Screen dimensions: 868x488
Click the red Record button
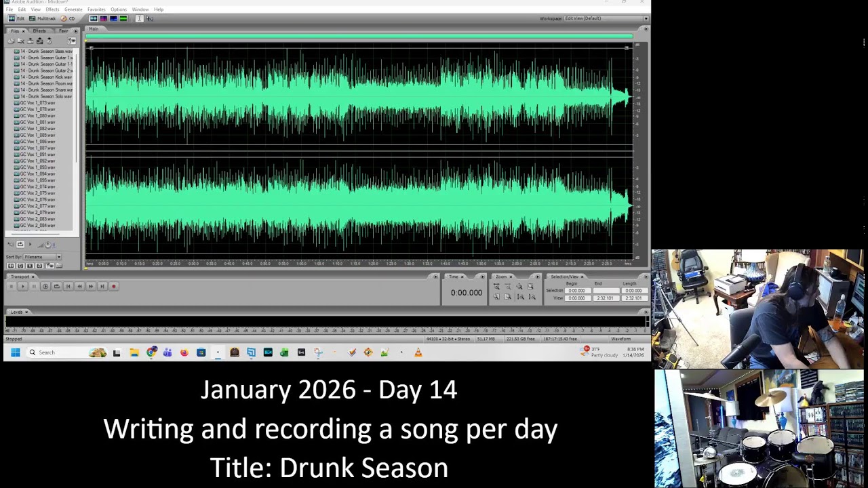pos(114,286)
